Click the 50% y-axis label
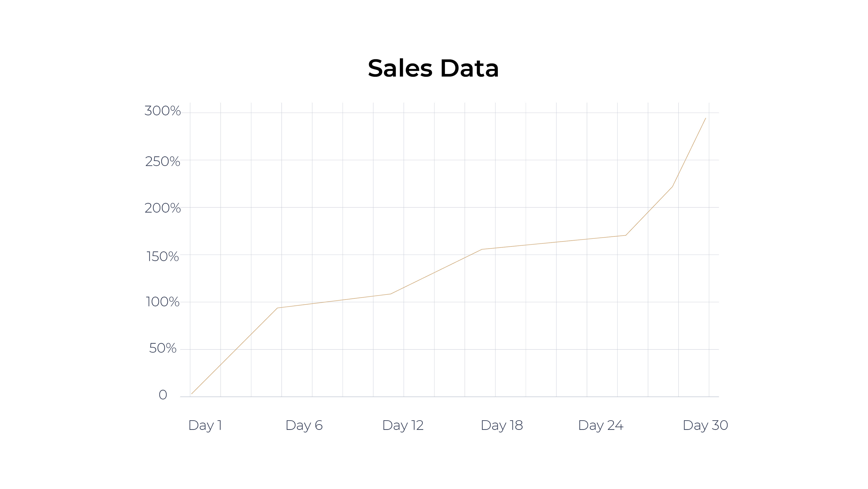Viewport: 868px width, 489px height. pyautogui.click(x=163, y=348)
